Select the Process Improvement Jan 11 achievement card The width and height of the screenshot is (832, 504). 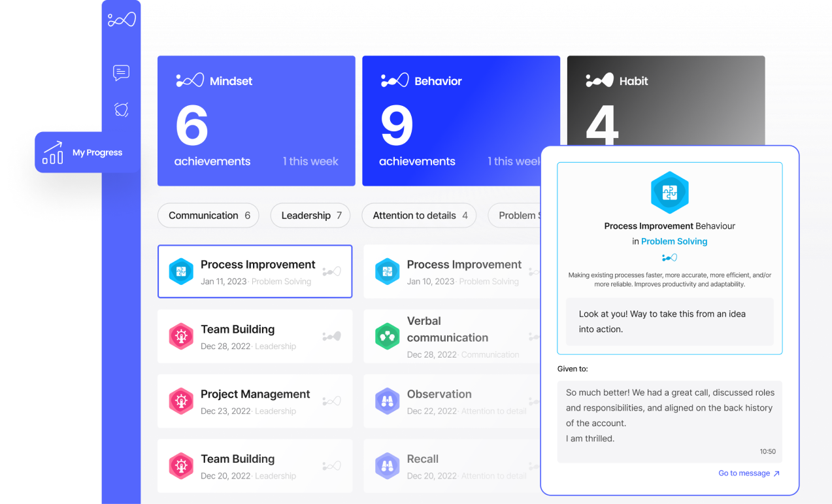(x=255, y=271)
